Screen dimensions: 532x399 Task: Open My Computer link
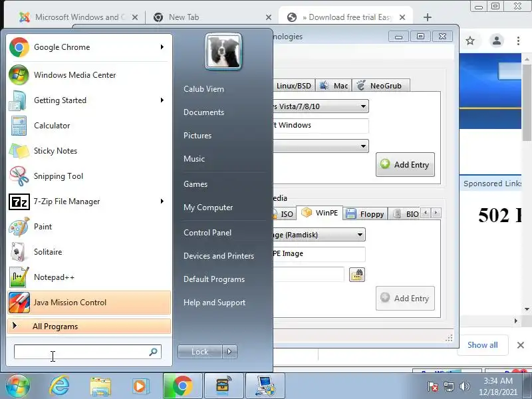208,207
